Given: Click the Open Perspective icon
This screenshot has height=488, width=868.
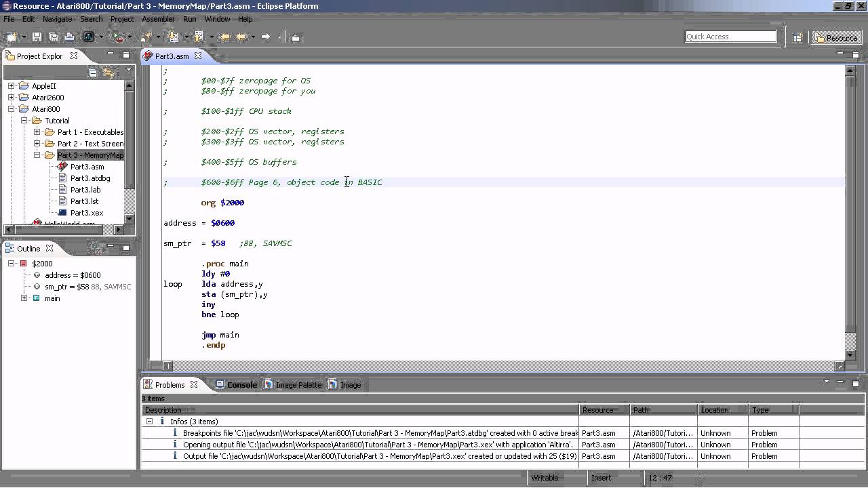Looking at the screenshot, I should (797, 38).
